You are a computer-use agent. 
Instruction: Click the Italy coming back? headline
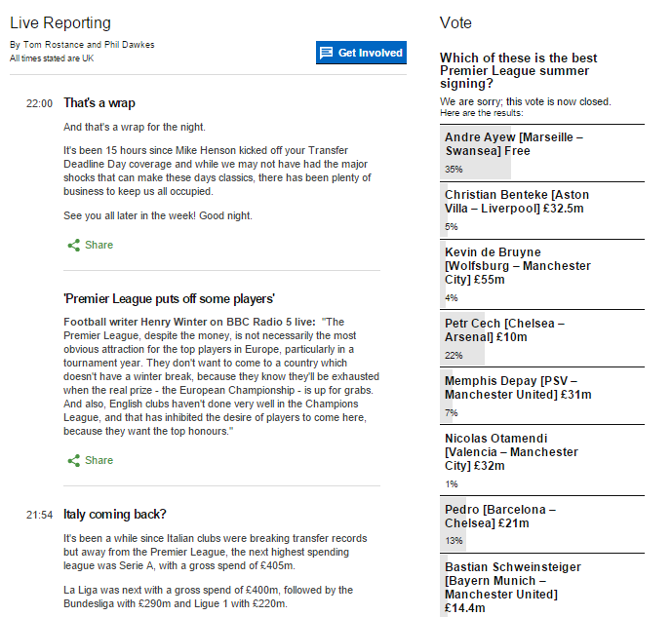[x=115, y=515]
